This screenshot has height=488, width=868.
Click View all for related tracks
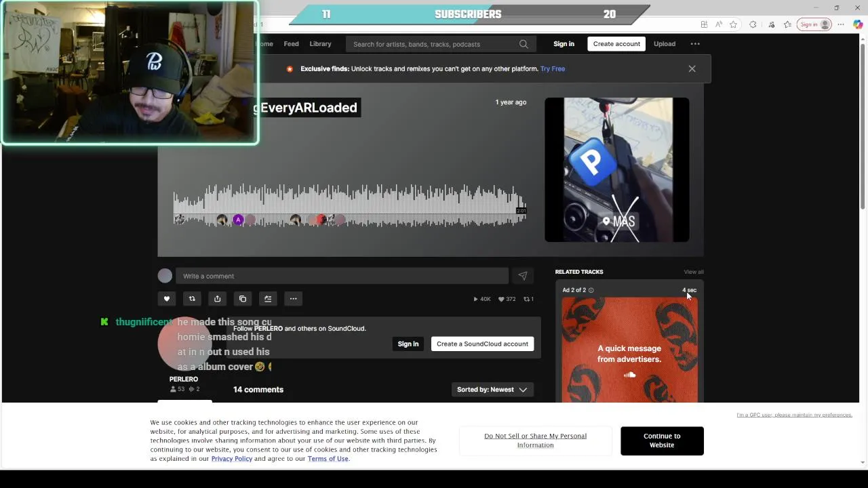[x=694, y=272]
